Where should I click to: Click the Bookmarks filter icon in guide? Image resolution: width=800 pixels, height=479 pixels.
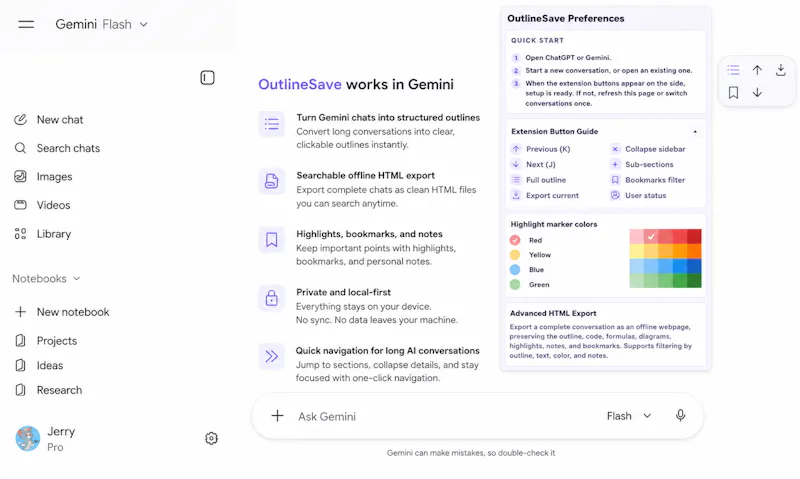(615, 180)
